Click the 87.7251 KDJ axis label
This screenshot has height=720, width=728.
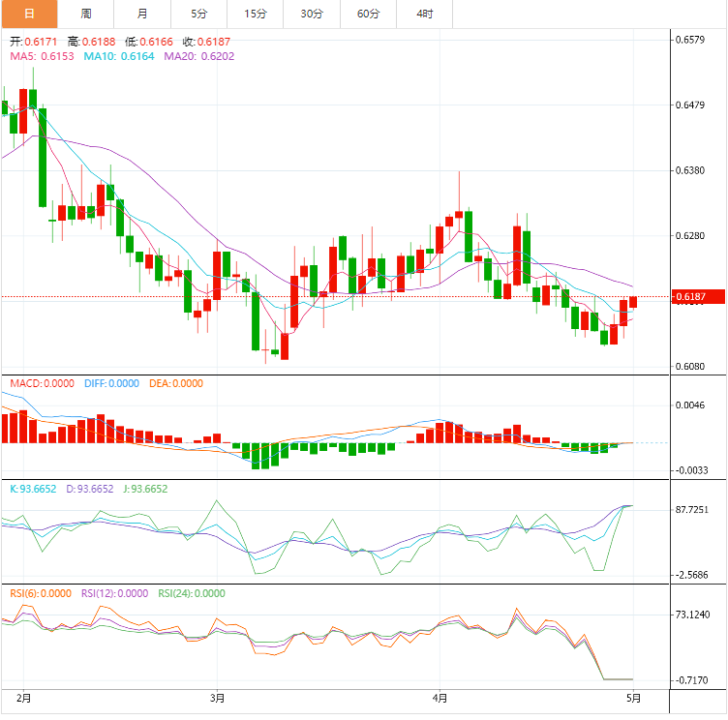click(x=692, y=510)
